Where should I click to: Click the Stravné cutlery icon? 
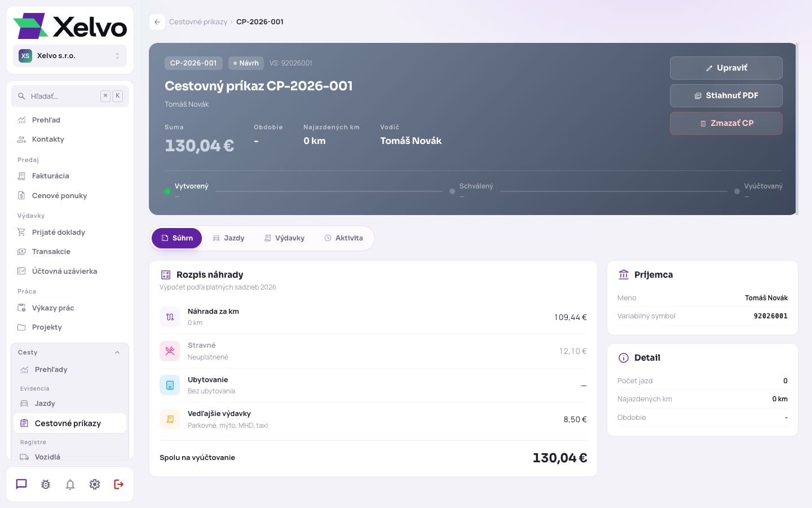pyautogui.click(x=170, y=351)
